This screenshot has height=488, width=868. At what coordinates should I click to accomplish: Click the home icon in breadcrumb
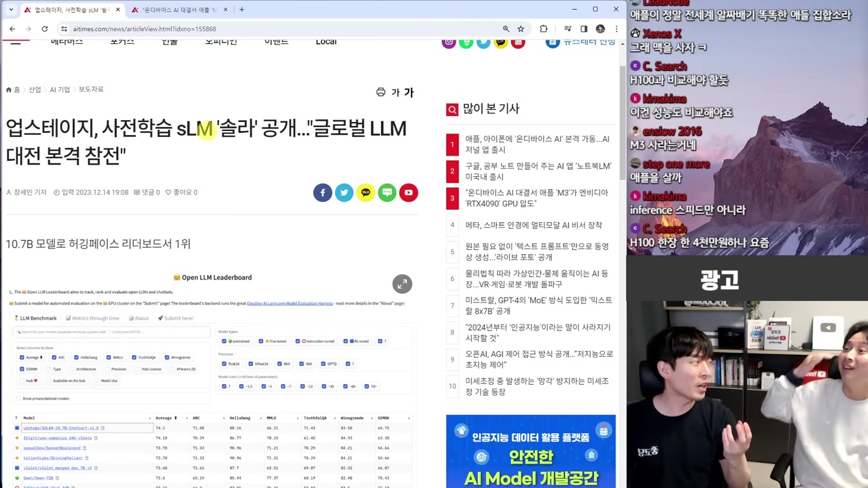pos(9,90)
